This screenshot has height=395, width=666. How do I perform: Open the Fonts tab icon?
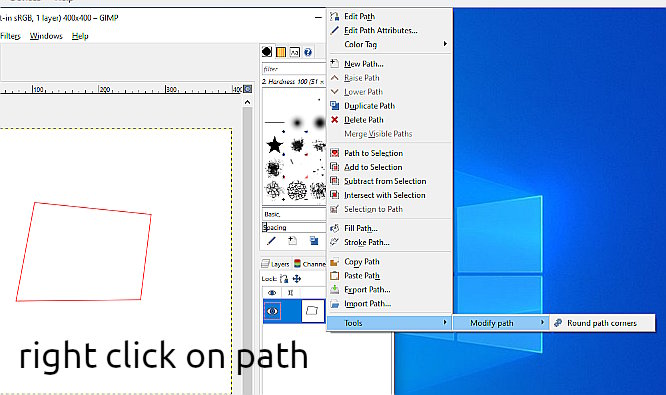(294, 52)
